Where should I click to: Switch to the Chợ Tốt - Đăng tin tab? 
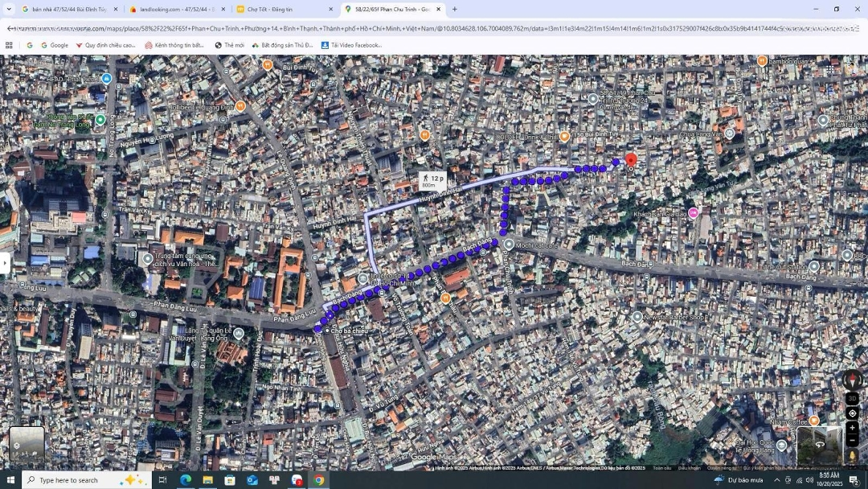(280, 10)
